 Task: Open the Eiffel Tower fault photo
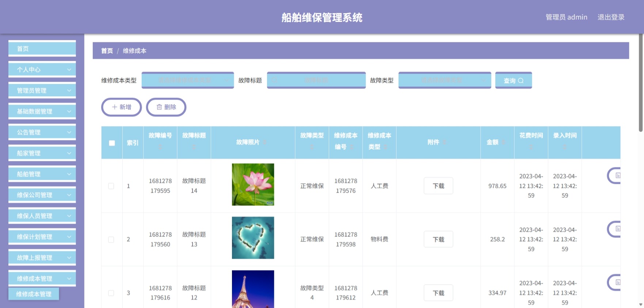click(253, 289)
